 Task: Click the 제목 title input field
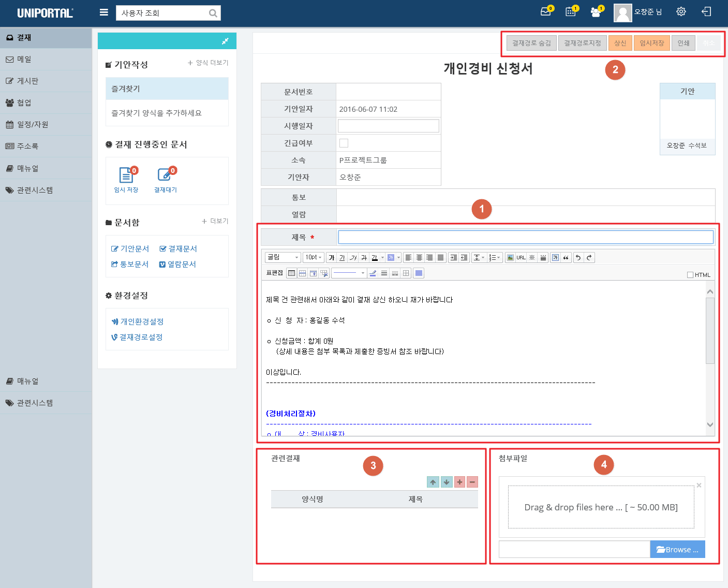(526, 237)
